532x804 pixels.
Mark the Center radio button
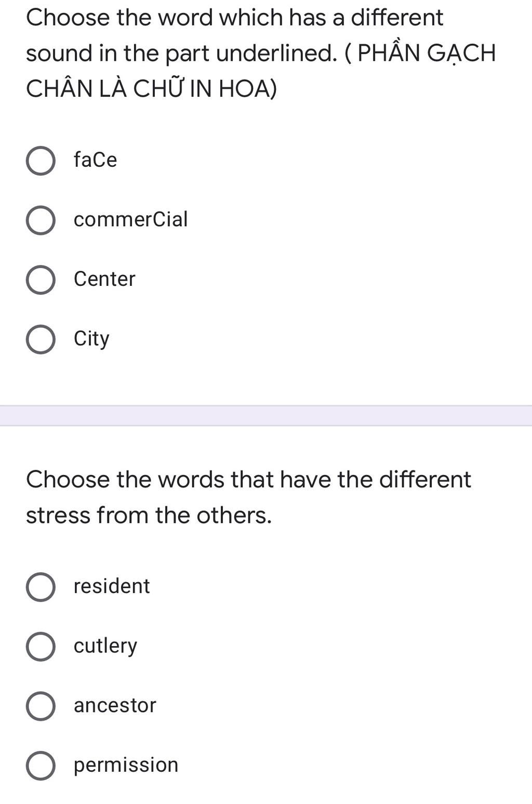click(x=41, y=280)
